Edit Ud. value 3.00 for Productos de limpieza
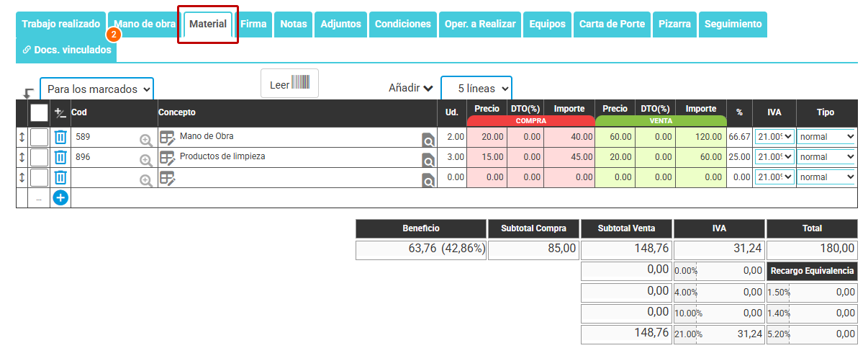This screenshot has width=868, height=361. pyautogui.click(x=452, y=156)
